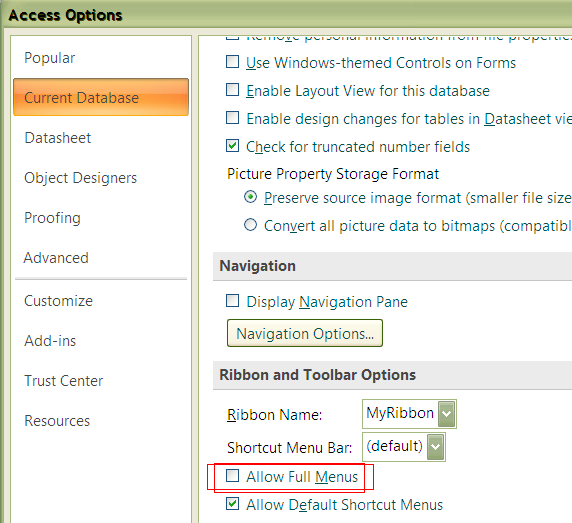Open the Resources category
This screenshot has width=572, height=523.
coord(57,421)
